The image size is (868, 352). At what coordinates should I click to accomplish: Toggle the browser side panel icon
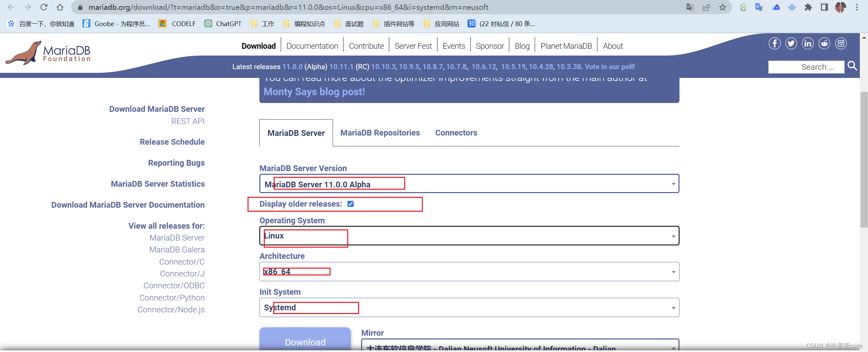(824, 7)
